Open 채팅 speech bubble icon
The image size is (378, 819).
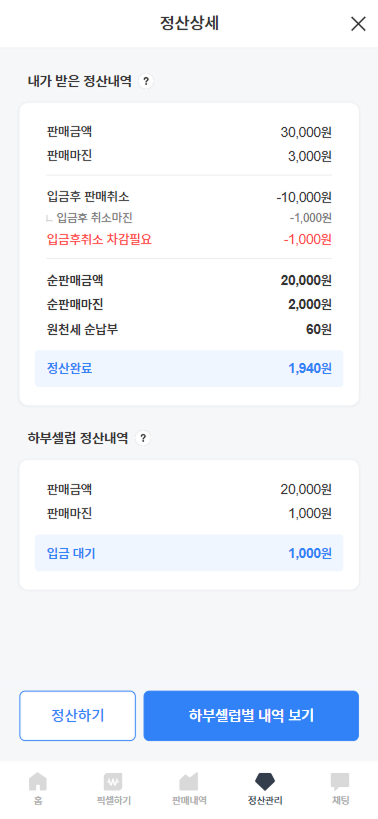pos(340,782)
